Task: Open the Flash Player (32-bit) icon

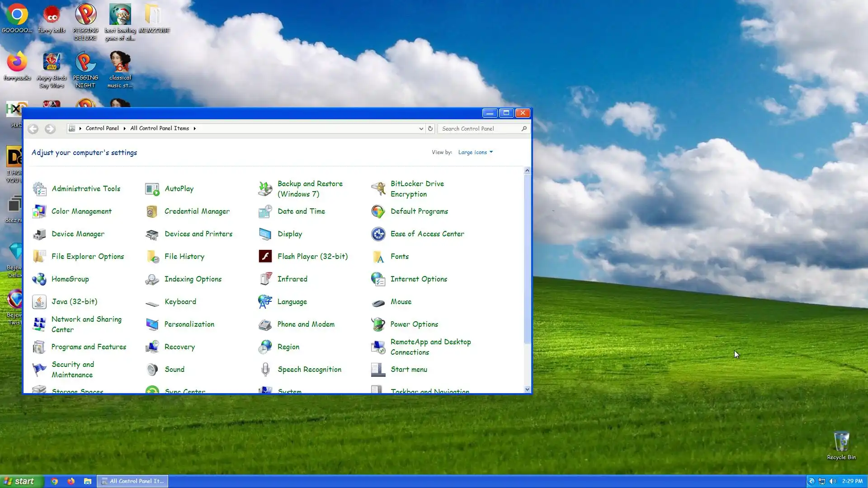Action: pyautogui.click(x=265, y=256)
